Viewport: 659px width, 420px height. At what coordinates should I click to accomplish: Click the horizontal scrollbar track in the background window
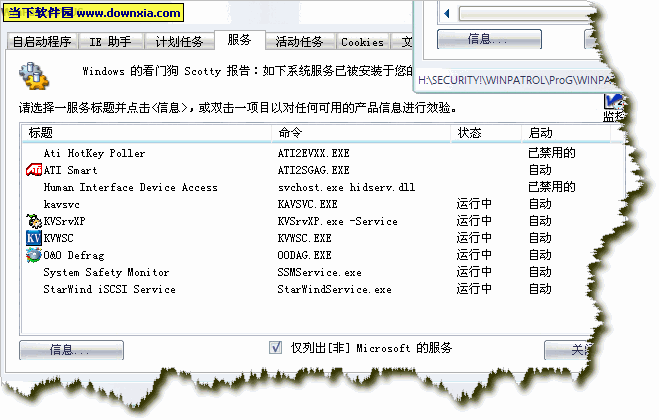(x=527, y=13)
